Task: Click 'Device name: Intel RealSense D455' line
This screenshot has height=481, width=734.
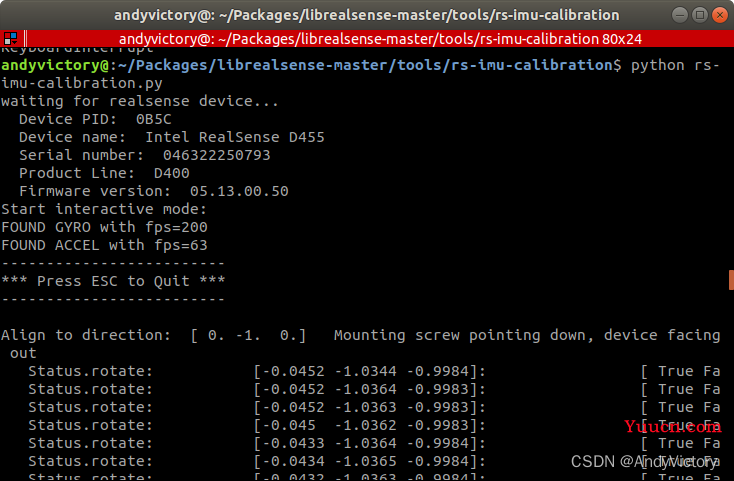Action: pos(171,137)
